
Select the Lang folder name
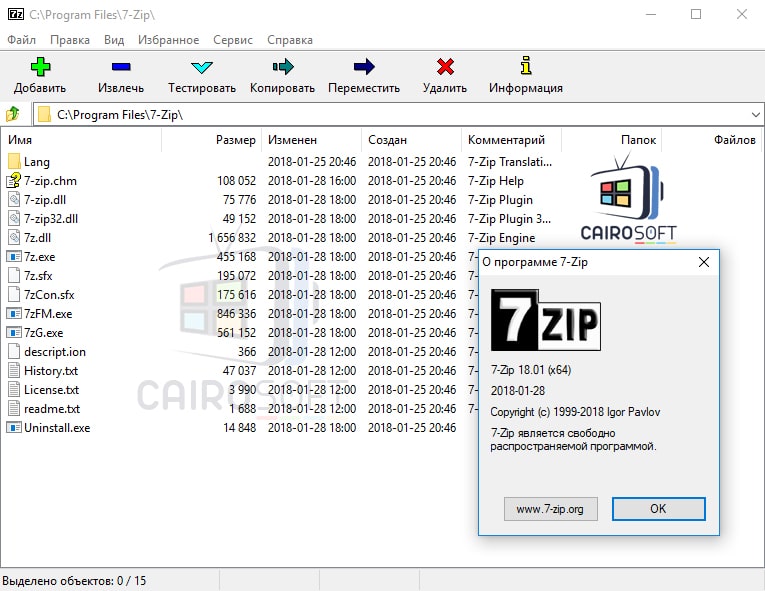tap(37, 162)
